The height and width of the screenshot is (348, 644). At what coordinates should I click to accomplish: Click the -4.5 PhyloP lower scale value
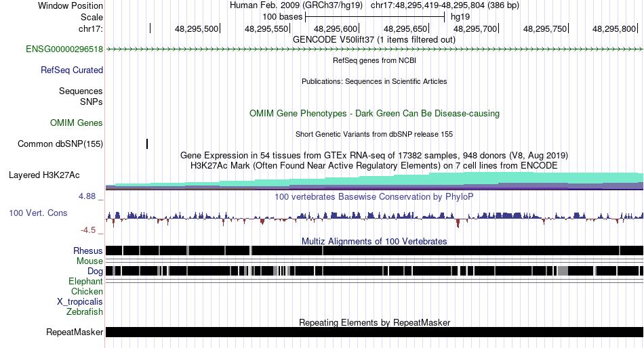click(88, 230)
